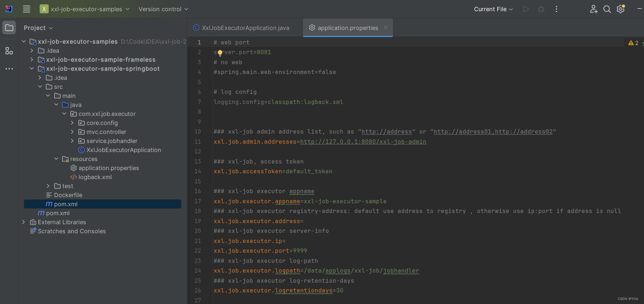Expand the mvc.controller package
Viewport: 644px width, 304px height.
(72, 132)
